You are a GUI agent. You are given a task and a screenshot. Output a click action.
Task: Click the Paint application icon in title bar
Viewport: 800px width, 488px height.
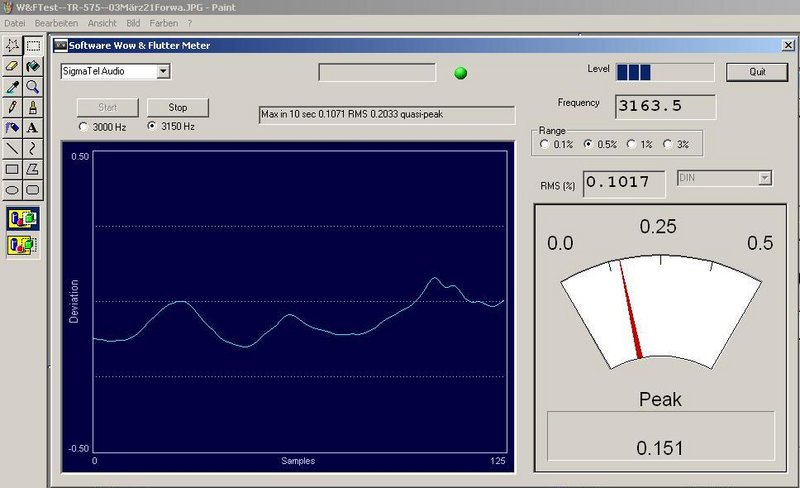click(x=7, y=7)
